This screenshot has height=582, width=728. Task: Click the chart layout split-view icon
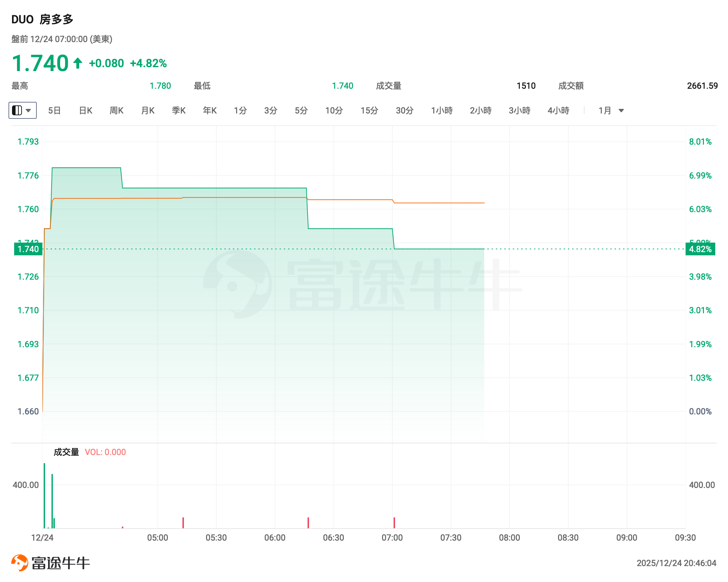17,111
